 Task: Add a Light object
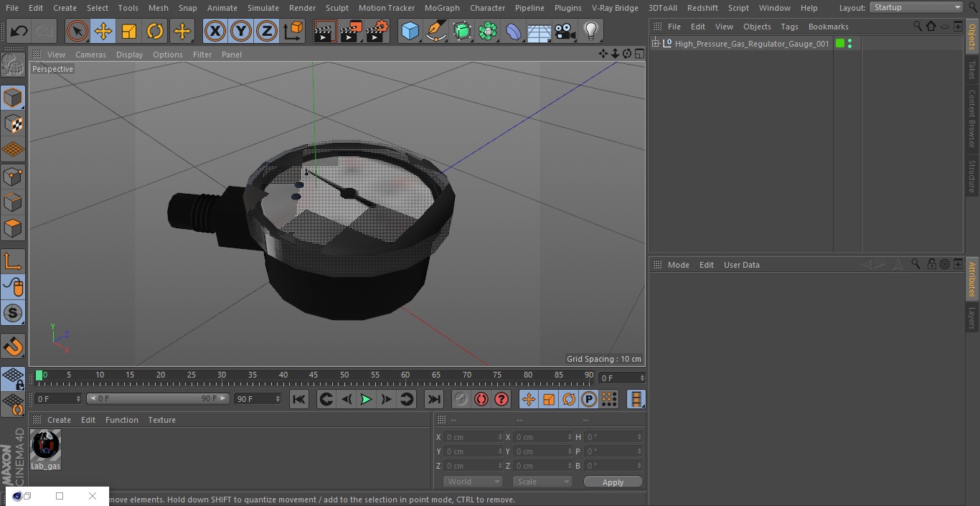coord(591,31)
